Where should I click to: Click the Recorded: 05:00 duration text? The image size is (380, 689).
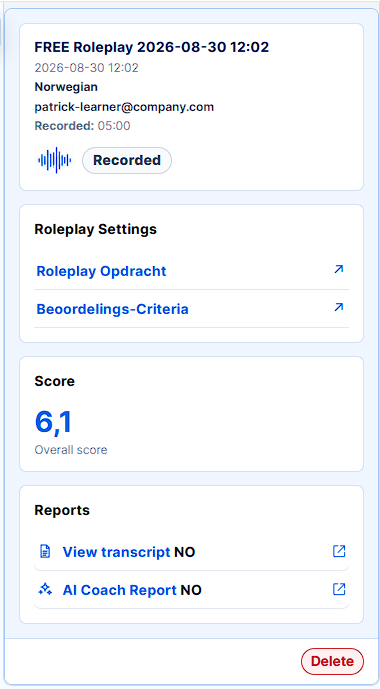(82, 126)
